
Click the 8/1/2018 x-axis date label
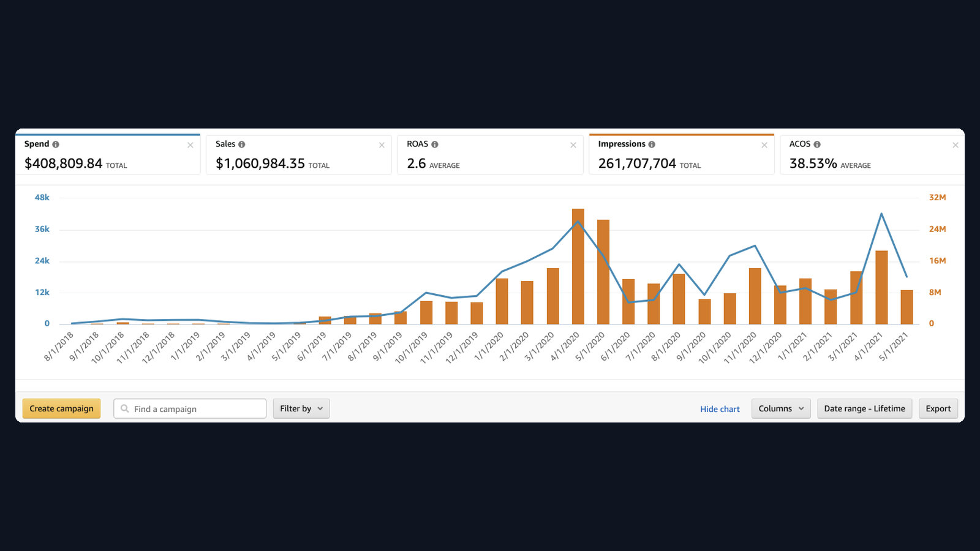59,347
